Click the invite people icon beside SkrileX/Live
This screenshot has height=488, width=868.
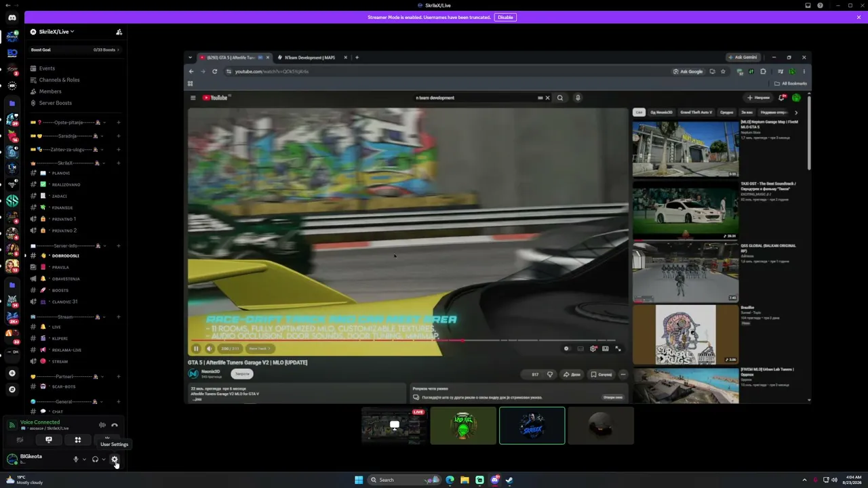tap(119, 32)
